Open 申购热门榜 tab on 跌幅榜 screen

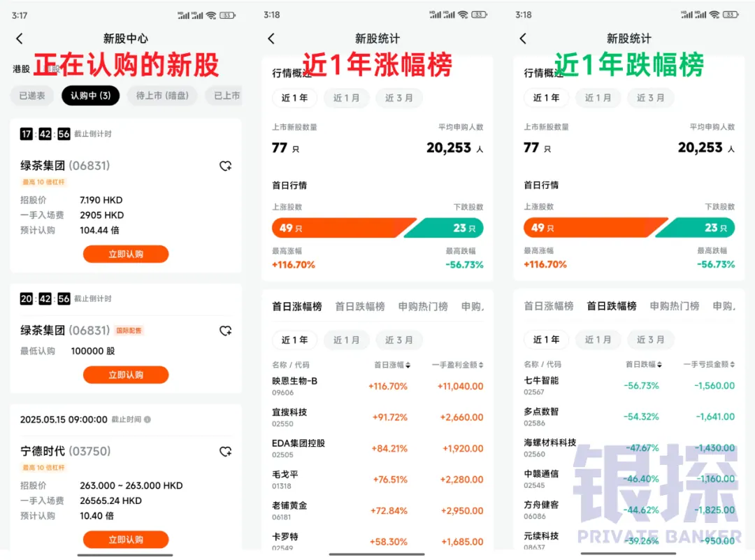674,306
